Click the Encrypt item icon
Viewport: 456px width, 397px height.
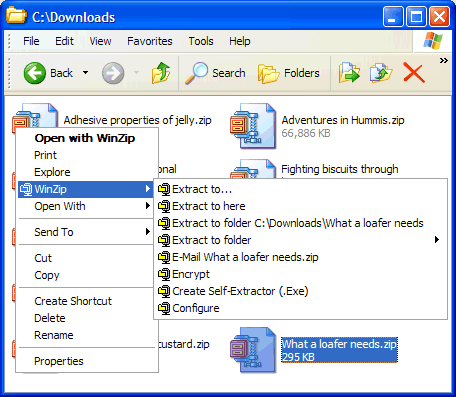point(164,274)
